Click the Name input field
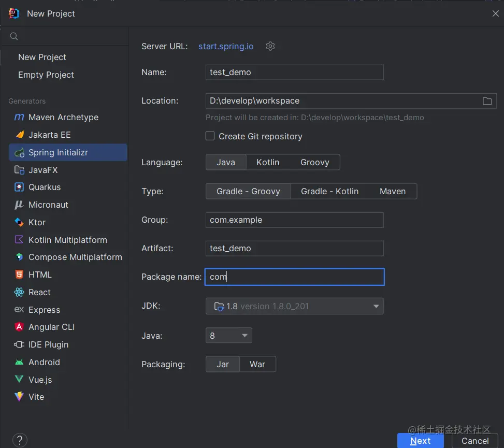The height and width of the screenshot is (448, 504). tap(294, 73)
